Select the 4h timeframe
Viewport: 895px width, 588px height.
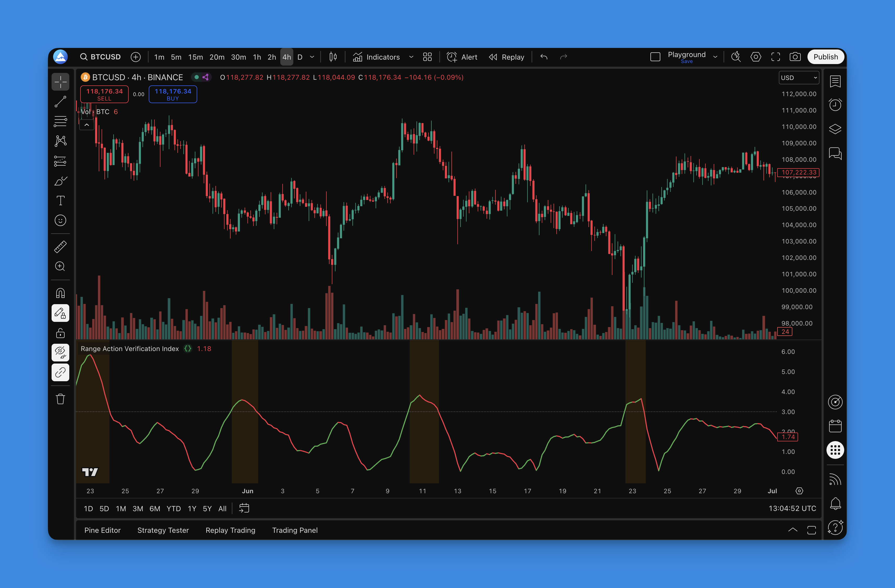(287, 57)
